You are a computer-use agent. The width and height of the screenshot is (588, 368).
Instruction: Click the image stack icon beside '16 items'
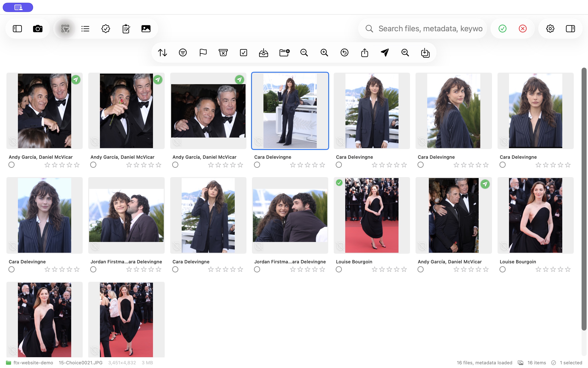tap(520, 363)
